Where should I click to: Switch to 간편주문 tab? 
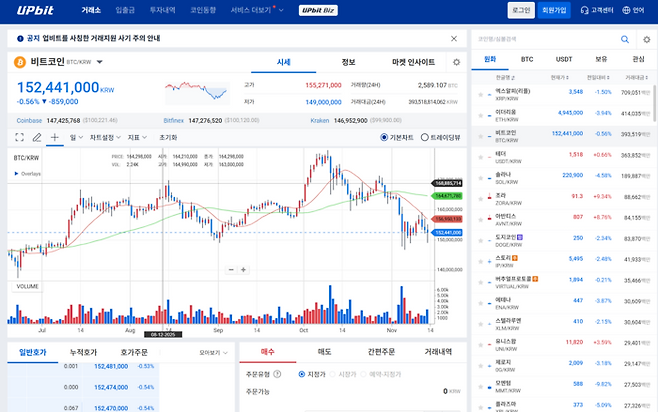tap(381, 352)
